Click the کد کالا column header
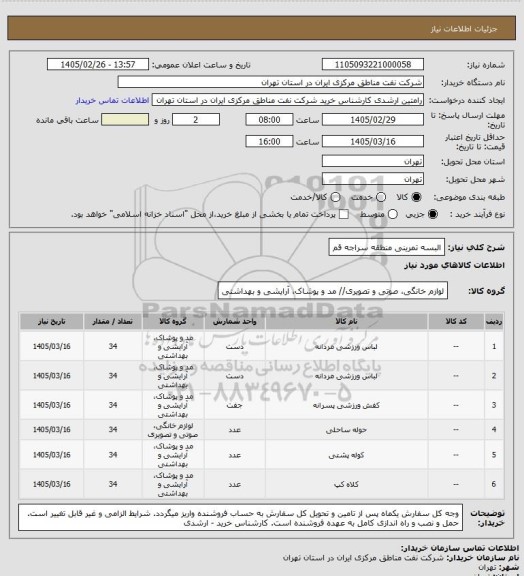Screen dimensions: 524x576 (x=456, y=321)
